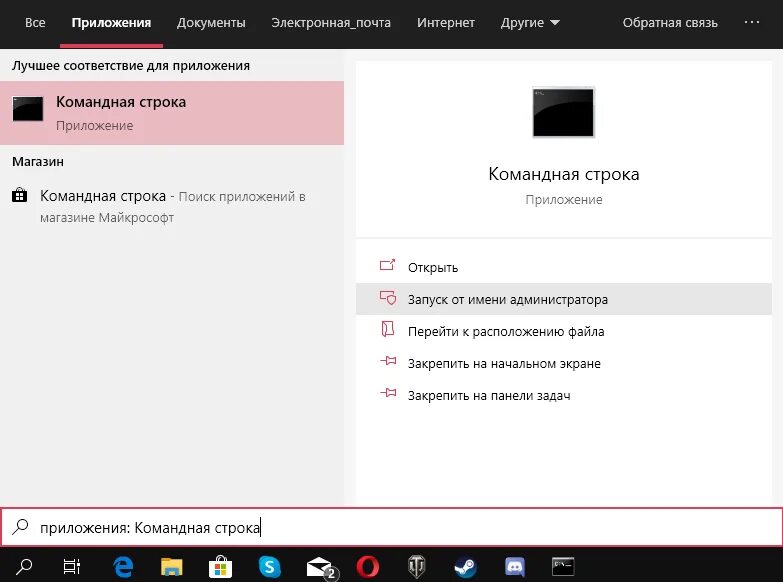The image size is (783, 582).
Task: Select the Приложения tab
Action: [111, 23]
